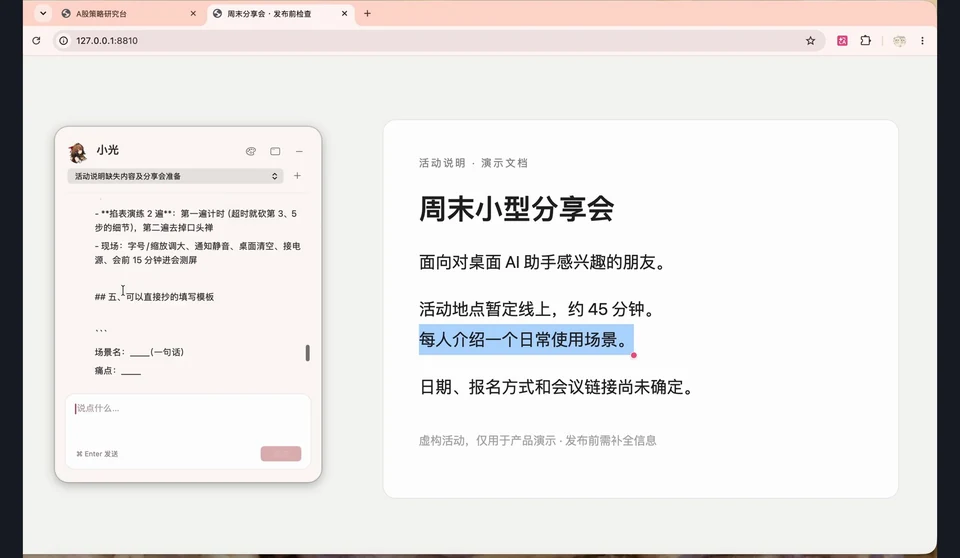The image size is (960, 558).
Task: Reload the current page
Action: pos(36,40)
